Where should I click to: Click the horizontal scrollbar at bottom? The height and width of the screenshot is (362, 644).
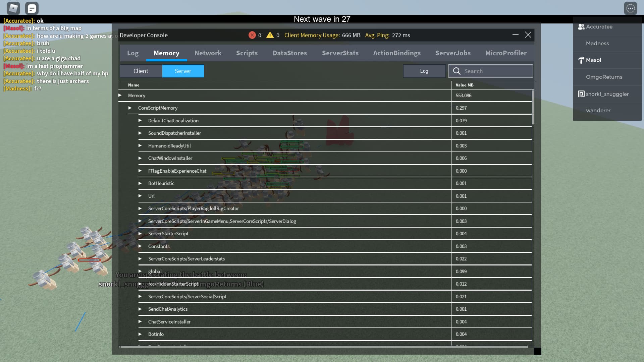[x=324, y=347]
